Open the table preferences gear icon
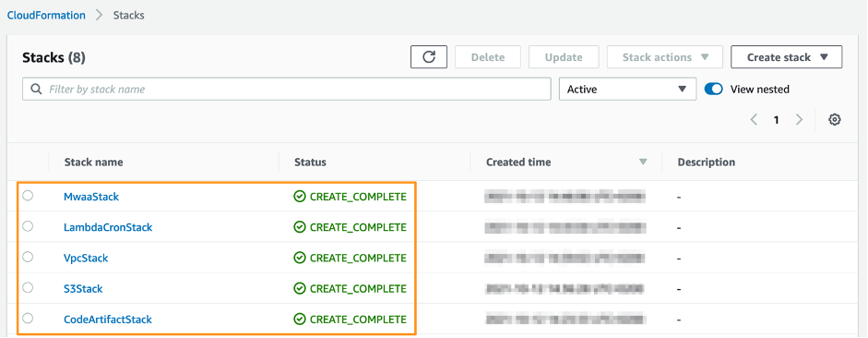 pyautogui.click(x=835, y=120)
